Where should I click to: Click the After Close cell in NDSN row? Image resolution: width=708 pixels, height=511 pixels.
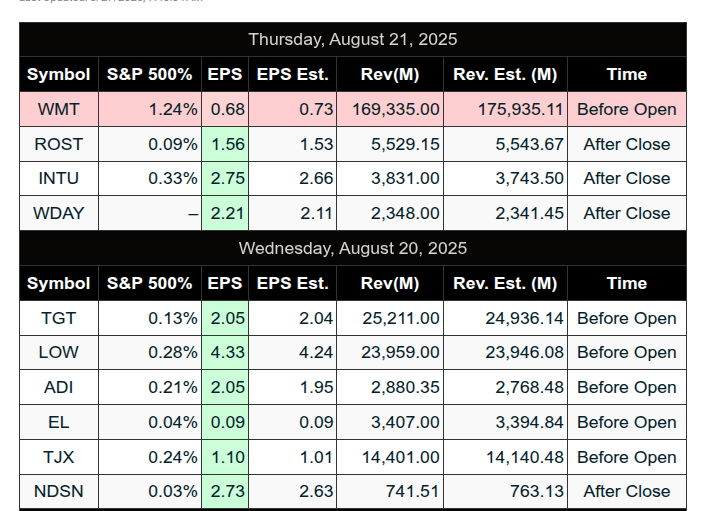pos(627,491)
